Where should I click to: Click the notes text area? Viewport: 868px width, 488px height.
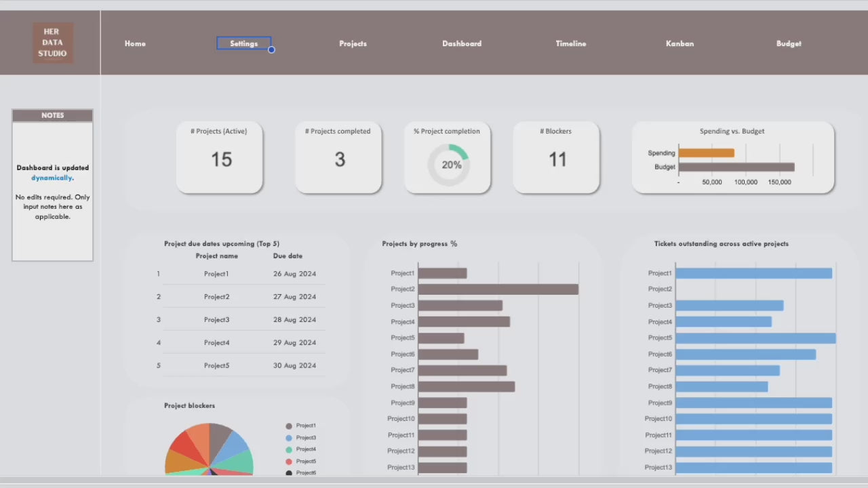52,191
